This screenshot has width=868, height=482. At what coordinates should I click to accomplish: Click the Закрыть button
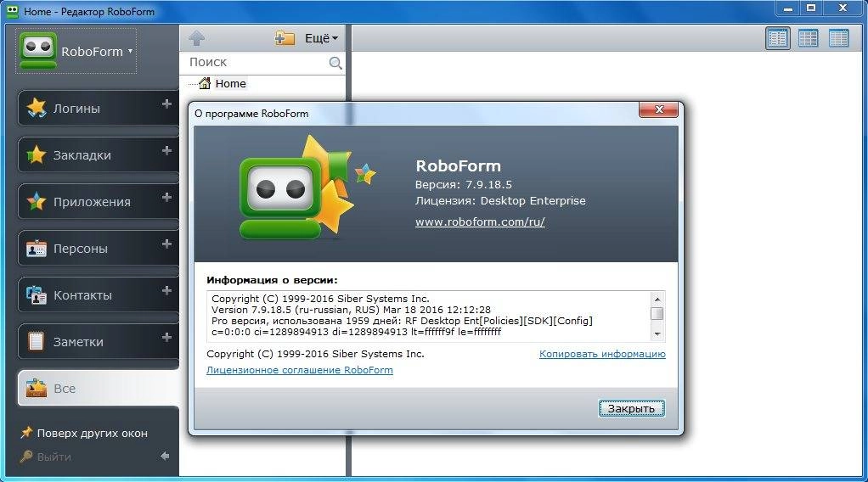[632, 408]
